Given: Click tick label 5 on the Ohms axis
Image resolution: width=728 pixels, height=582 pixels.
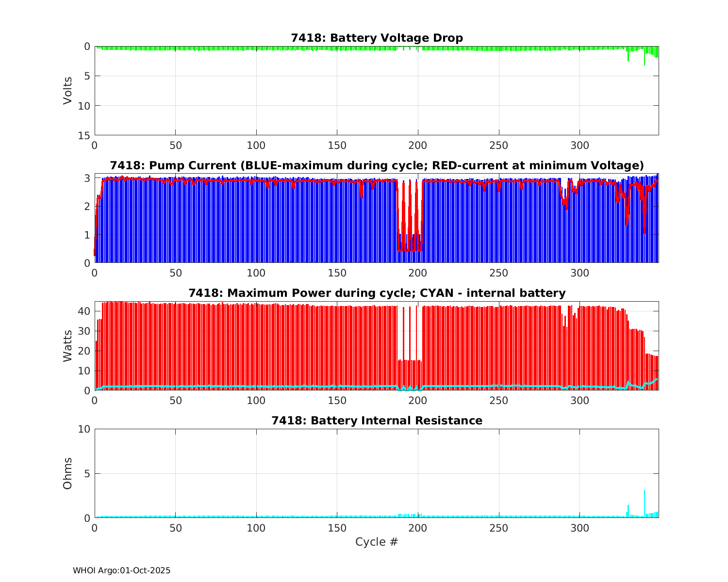Looking at the screenshot, I should (87, 473).
